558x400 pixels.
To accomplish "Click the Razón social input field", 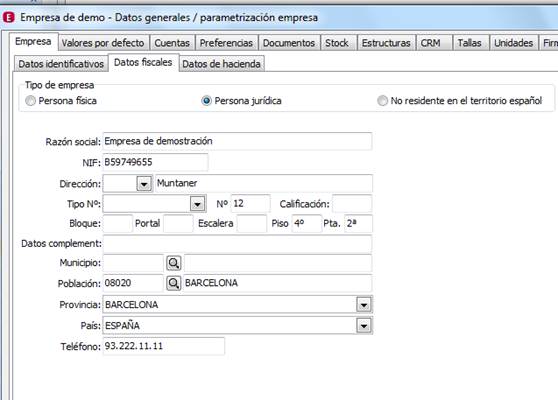I will (237, 141).
